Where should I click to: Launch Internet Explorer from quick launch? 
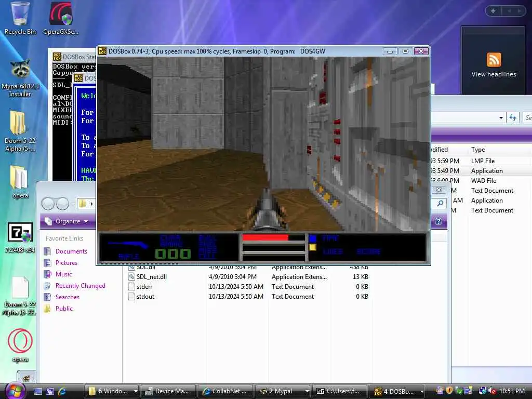click(62, 391)
